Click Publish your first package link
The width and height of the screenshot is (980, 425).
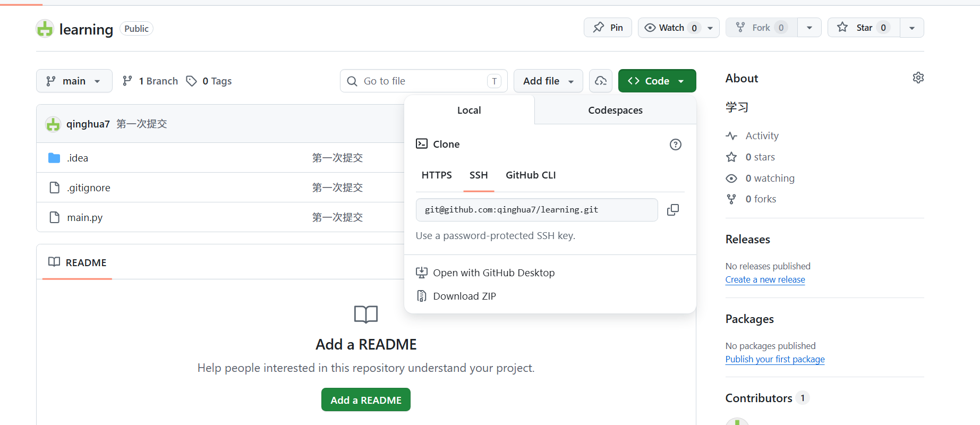tap(775, 359)
